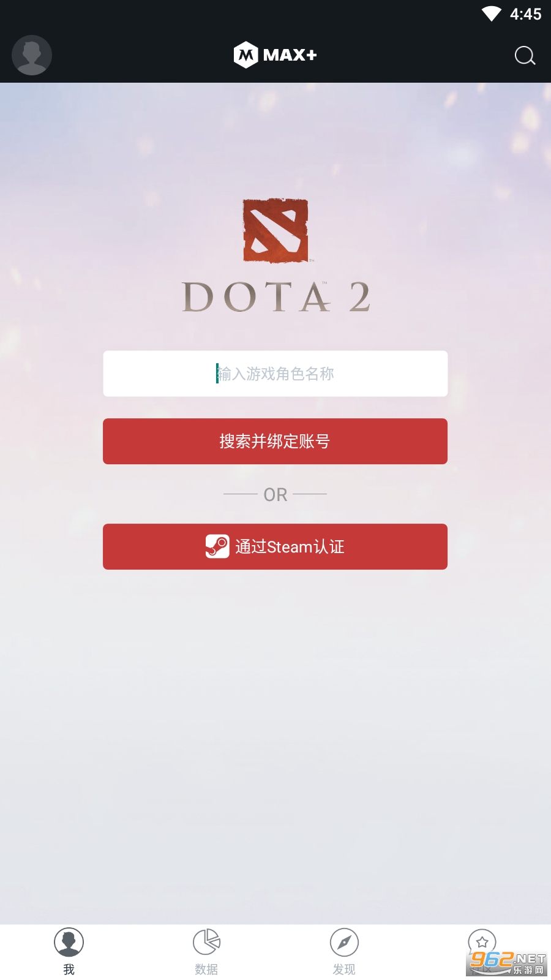Select the star icon bottom tab
This screenshot has height=980, width=551.
(482, 942)
